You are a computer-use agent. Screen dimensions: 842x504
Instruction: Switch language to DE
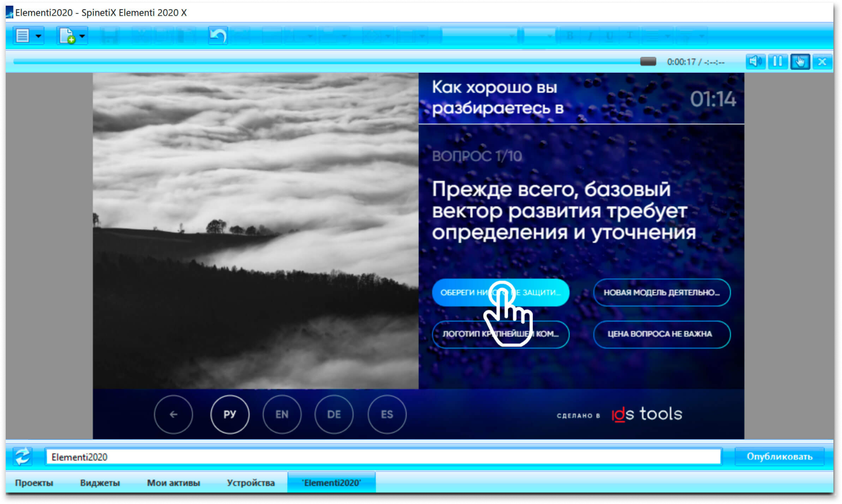point(334,414)
